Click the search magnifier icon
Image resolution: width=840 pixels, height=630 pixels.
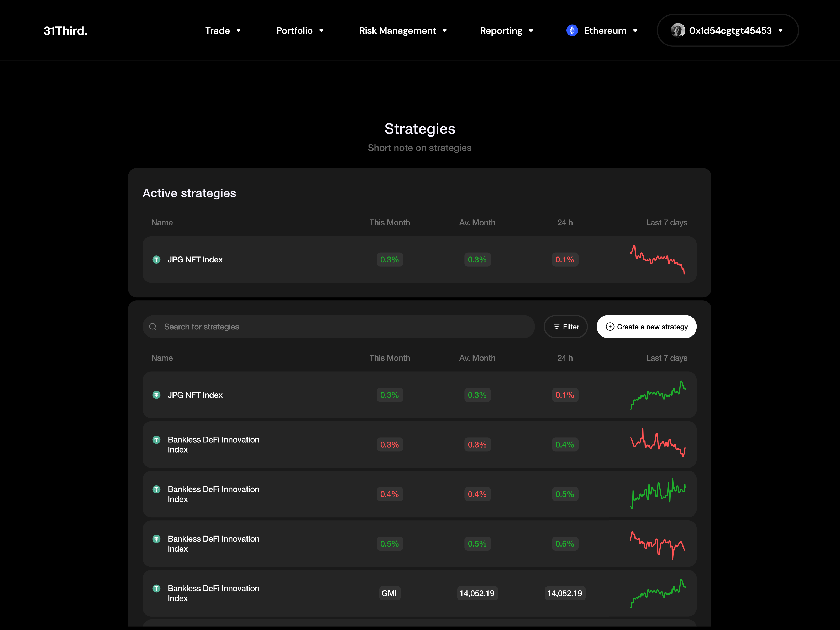click(153, 327)
